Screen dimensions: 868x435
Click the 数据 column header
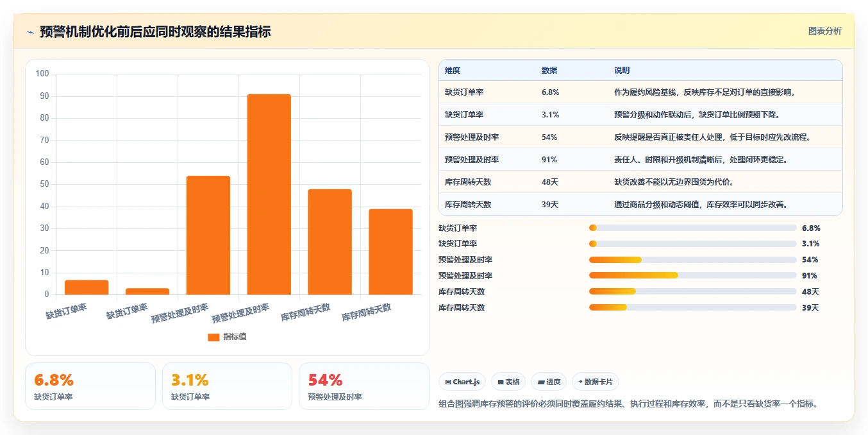(x=549, y=70)
